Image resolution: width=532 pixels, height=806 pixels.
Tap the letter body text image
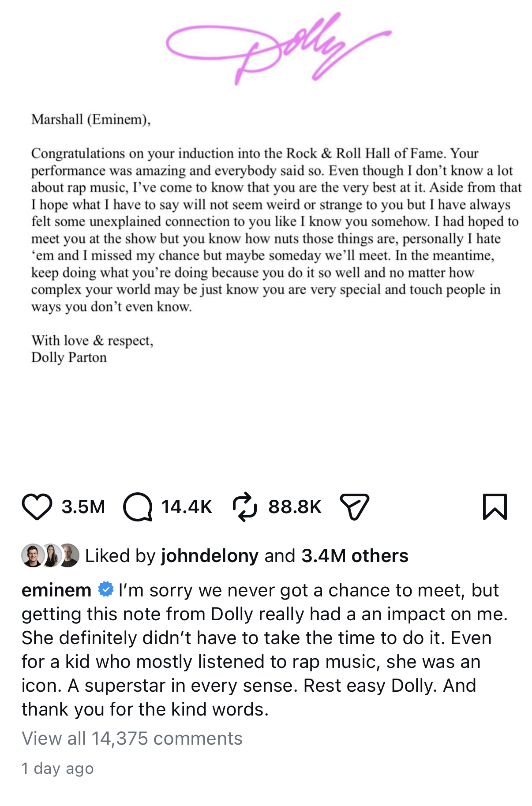(x=276, y=230)
